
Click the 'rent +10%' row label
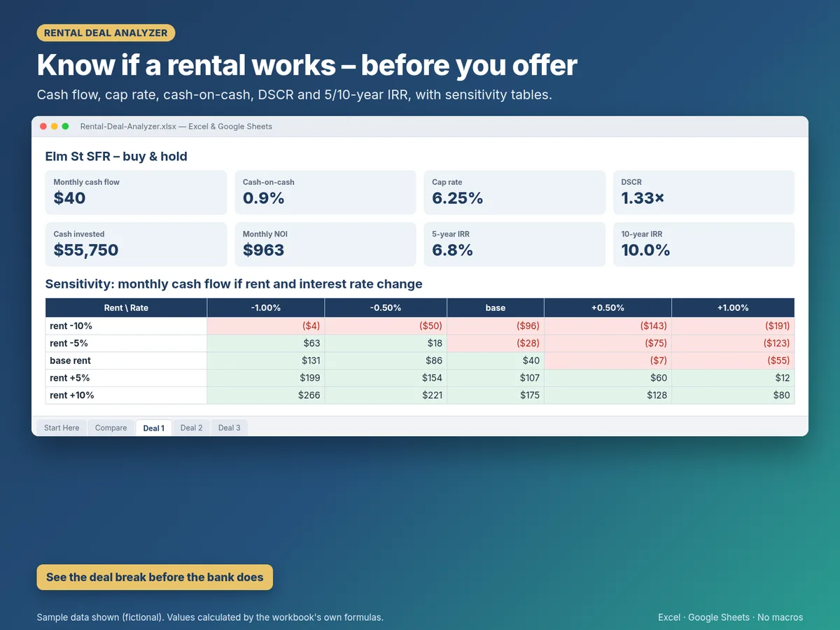[x=126, y=395]
